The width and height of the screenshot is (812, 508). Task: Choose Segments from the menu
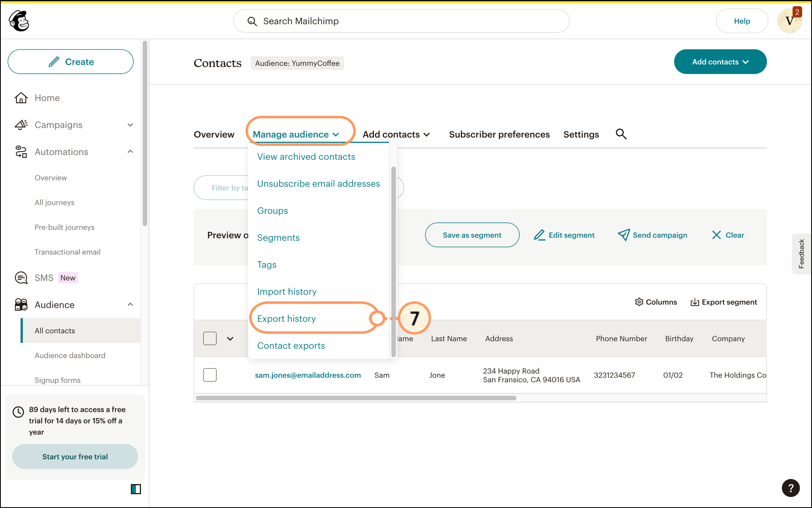point(278,238)
